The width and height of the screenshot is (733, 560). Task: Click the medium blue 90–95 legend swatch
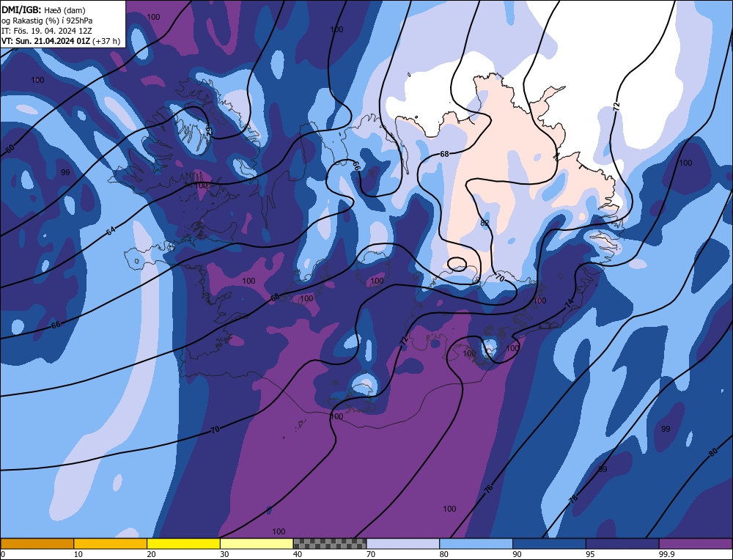tap(549, 543)
